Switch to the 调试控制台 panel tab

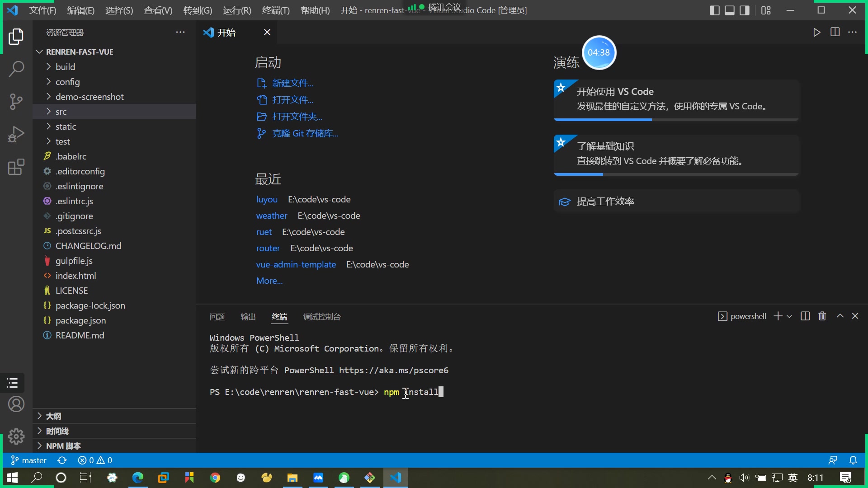322,317
